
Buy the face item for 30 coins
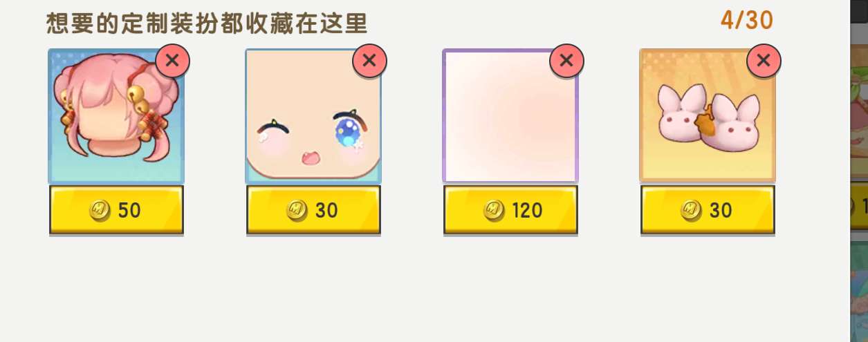[x=313, y=210]
